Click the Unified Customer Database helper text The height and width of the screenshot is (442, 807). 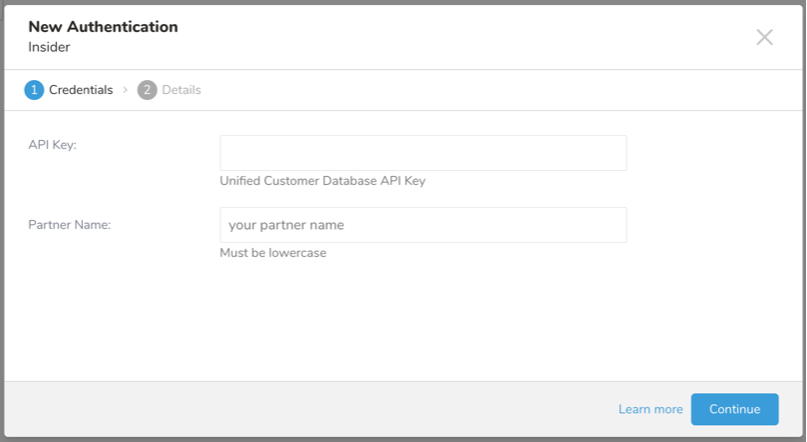coord(329,181)
